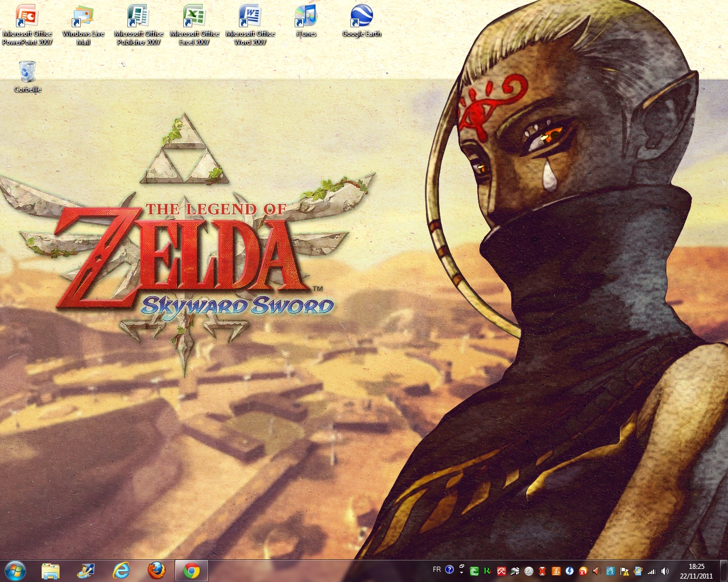728x582 pixels.
Task: Open the FR language bar selector
Action: click(437, 569)
